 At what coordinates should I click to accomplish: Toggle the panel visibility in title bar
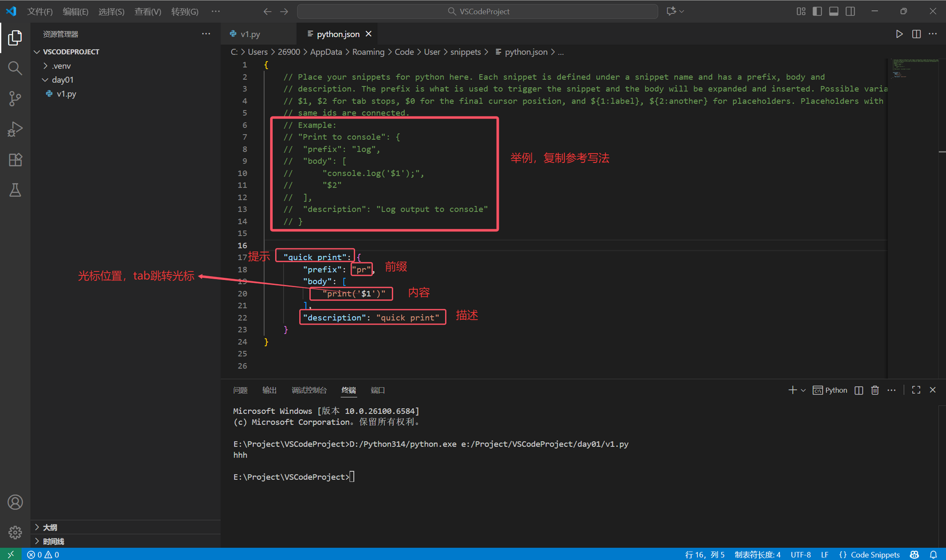pos(834,11)
